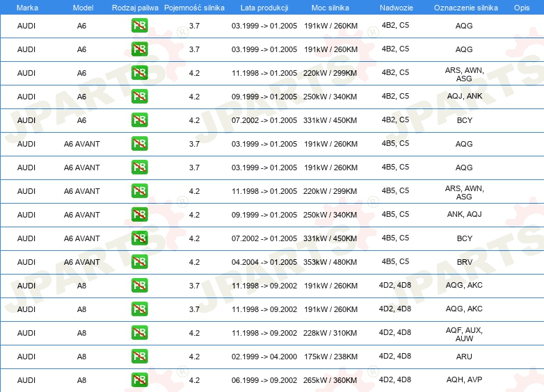Click the fuel icon in the A8 265kW/360KM row
544x392 pixels.
139,380
